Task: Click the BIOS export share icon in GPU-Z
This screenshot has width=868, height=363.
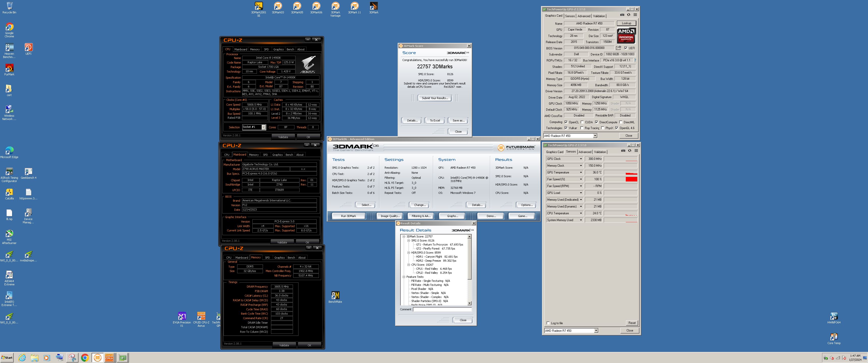Action: [618, 48]
